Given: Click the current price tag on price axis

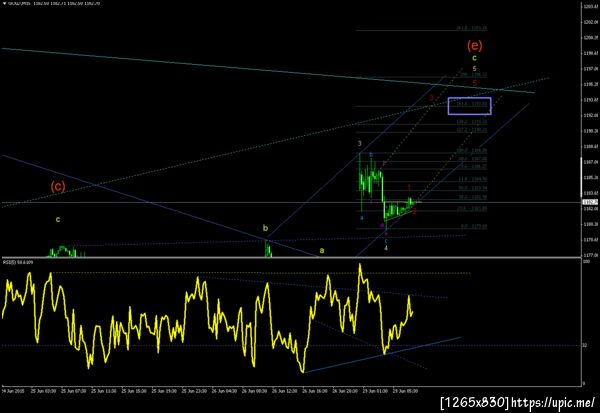Looking at the screenshot, I should [x=588, y=202].
